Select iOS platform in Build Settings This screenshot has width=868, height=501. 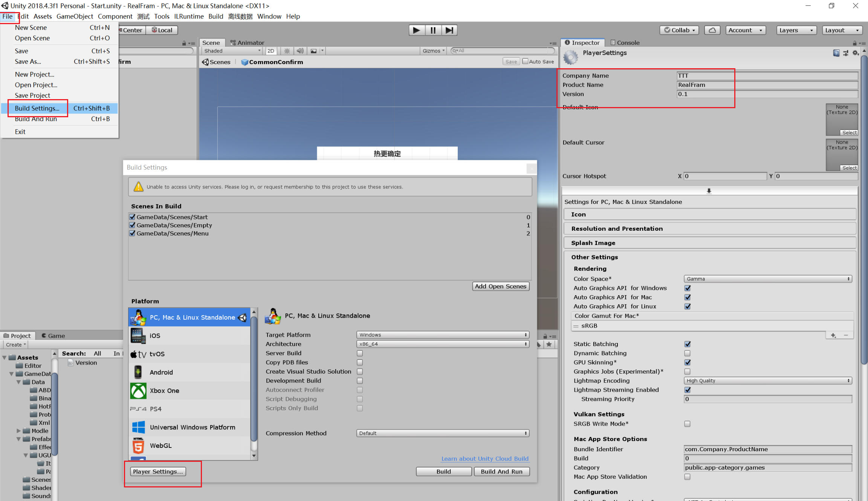[x=189, y=336]
